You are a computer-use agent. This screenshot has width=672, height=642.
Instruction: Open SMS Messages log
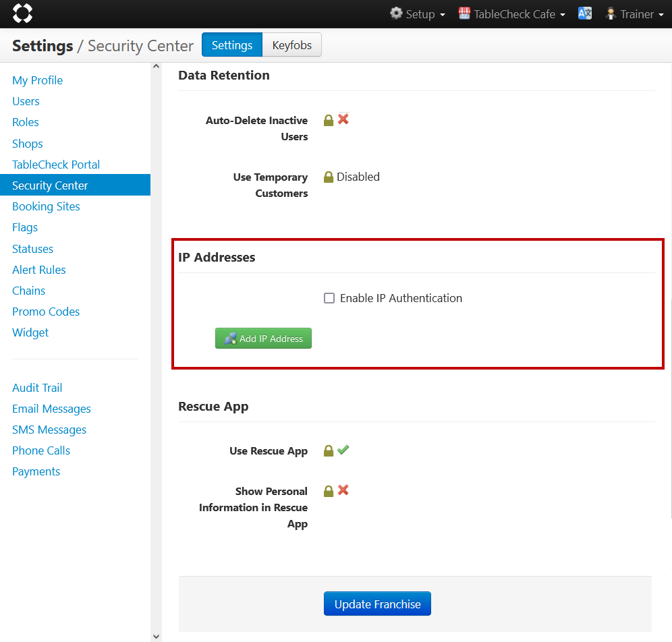49,430
